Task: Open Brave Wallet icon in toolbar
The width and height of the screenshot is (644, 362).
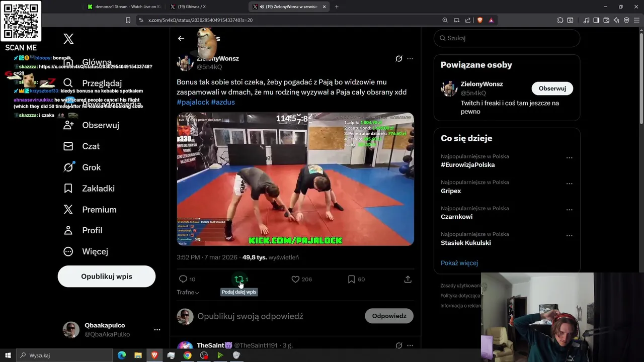Action: point(606,20)
